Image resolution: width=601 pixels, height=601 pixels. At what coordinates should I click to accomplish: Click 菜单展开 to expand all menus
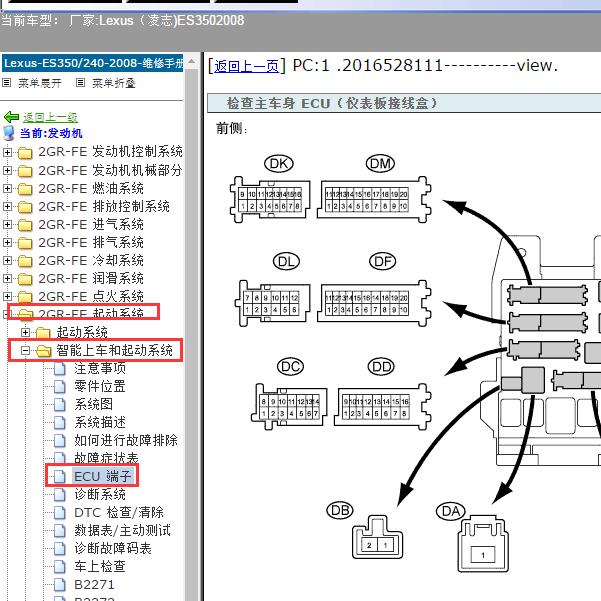(x=39, y=83)
